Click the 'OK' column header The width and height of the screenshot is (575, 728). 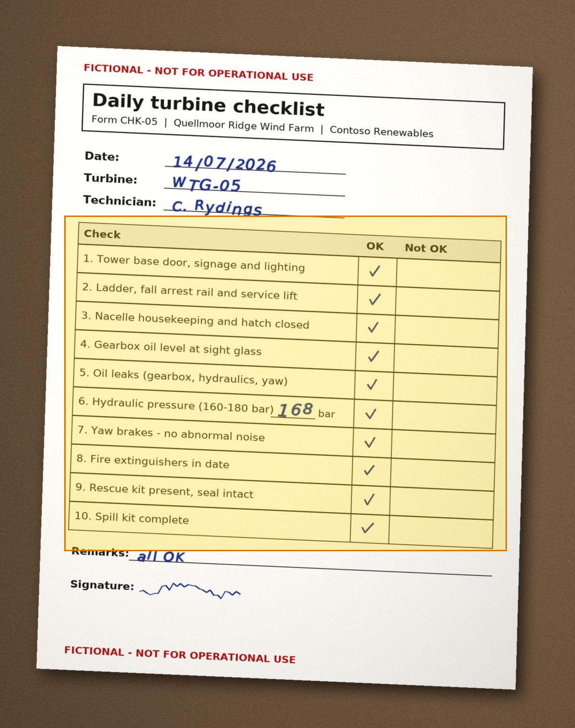(x=375, y=246)
